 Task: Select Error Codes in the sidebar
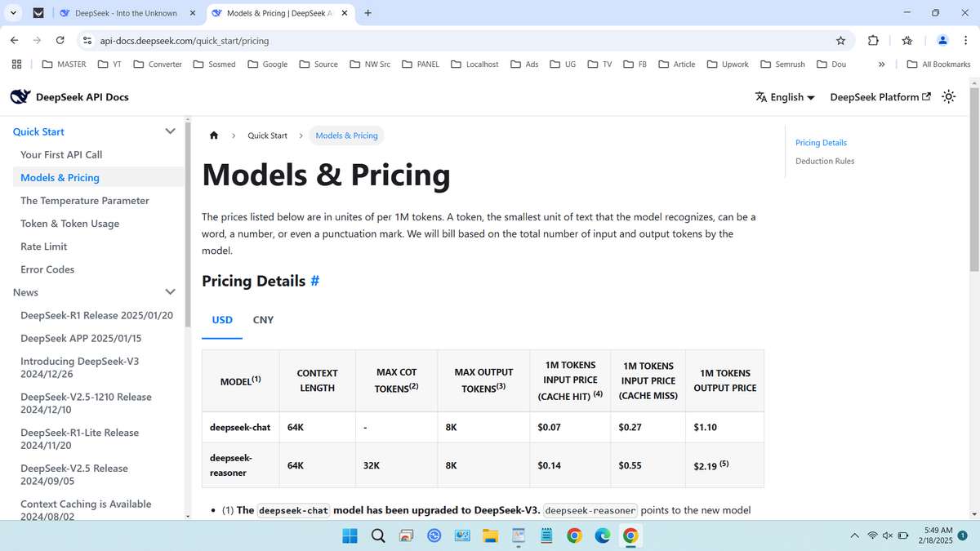point(47,269)
